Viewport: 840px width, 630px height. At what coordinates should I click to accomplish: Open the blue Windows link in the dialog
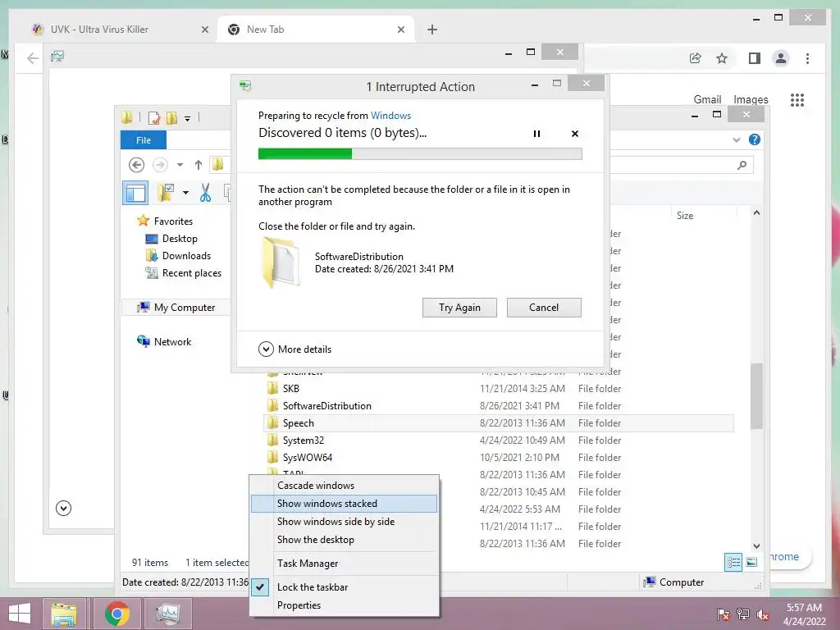[390, 116]
